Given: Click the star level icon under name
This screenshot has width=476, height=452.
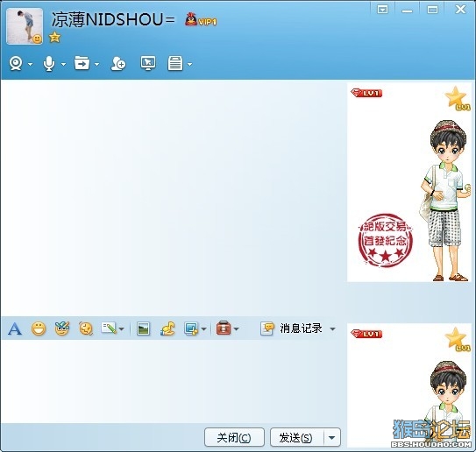Looking at the screenshot, I should click(x=54, y=38).
